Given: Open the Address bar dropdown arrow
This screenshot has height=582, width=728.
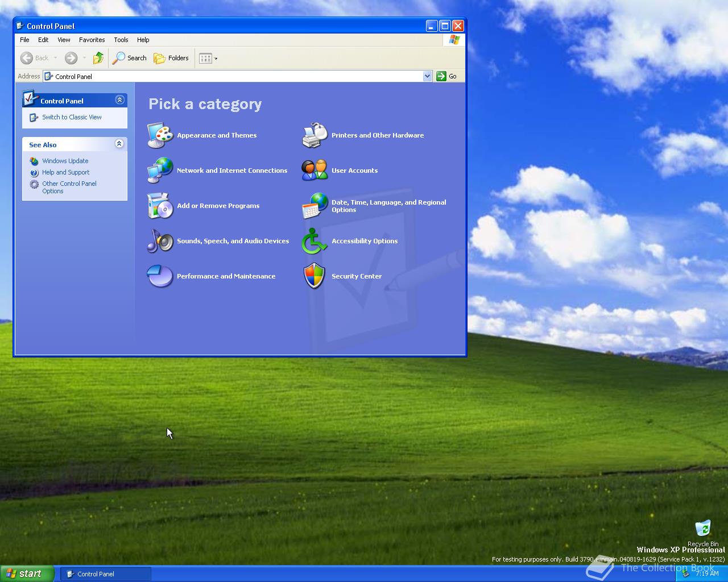Looking at the screenshot, I should (x=427, y=76).
